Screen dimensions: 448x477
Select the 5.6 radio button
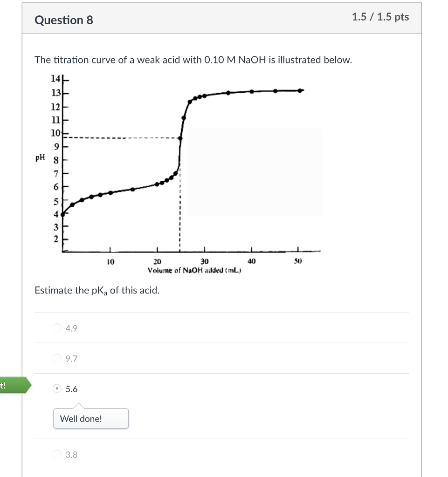57,388
